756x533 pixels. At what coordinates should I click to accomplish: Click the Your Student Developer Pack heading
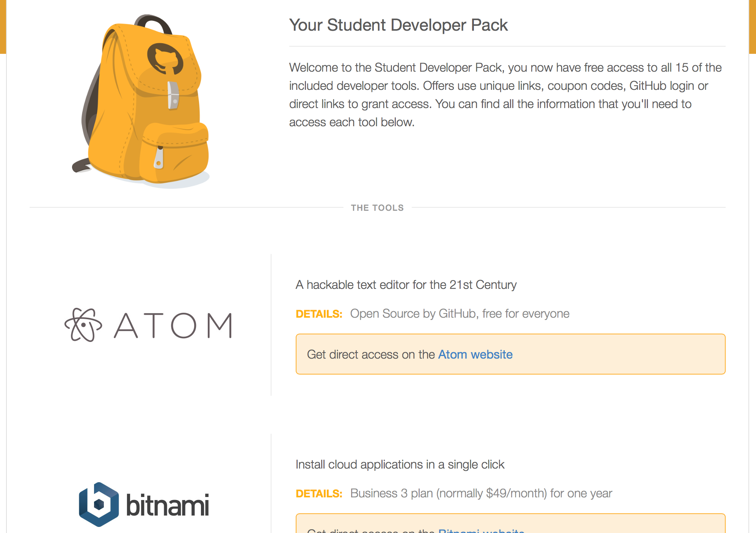tap(398, 25)
